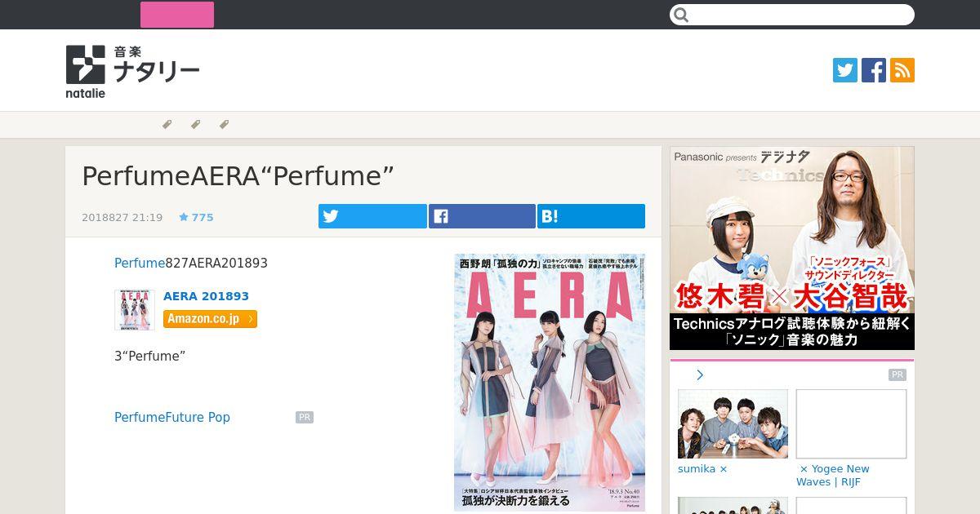Screen dimensions: 980x514
Task: Open the sumika band photo thumbnail
Action: pos(733,424)
